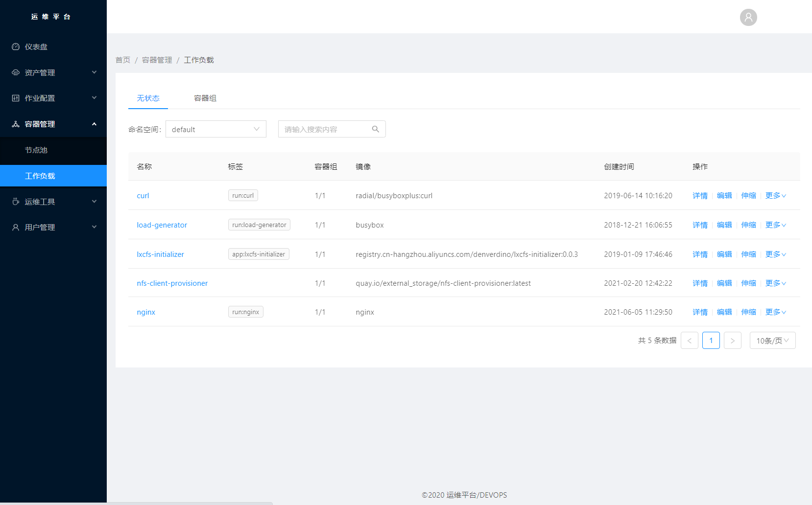812x505 pixels.
Task: Click 伸缩 for the lxcfs-initializer row
Action: click(749, 254)
